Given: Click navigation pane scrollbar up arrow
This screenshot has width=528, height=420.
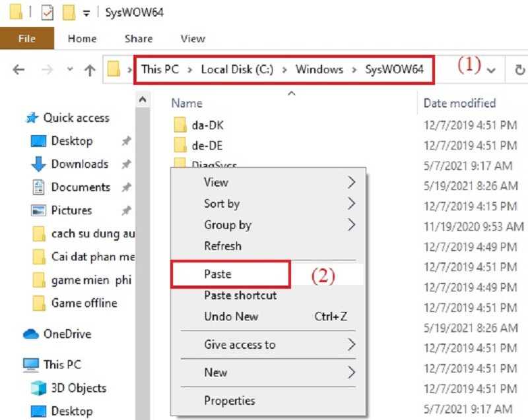Looking at the screenshot, I should (143, 100).
